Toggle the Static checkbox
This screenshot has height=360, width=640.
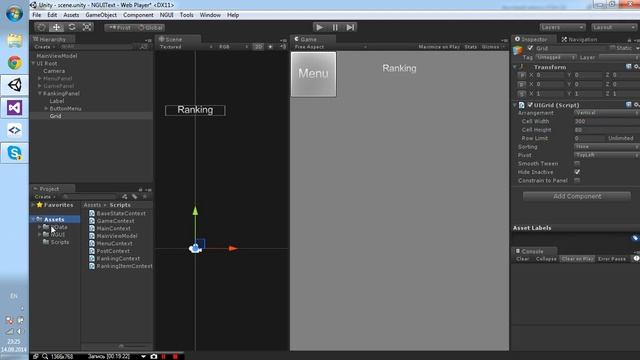click(x=612, y=48)
